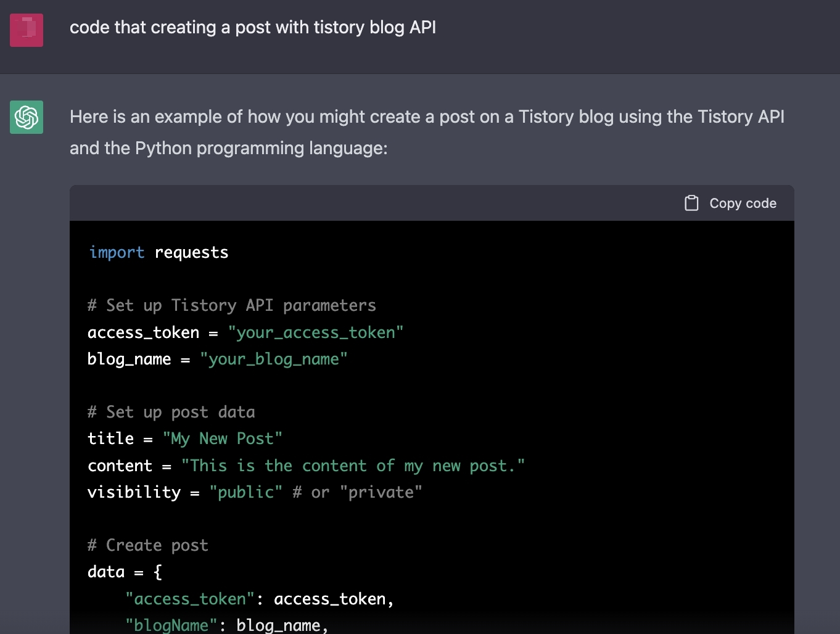Click the user avatar icon
This screenshot has height=634, width=840.
(x=27, y=30)
